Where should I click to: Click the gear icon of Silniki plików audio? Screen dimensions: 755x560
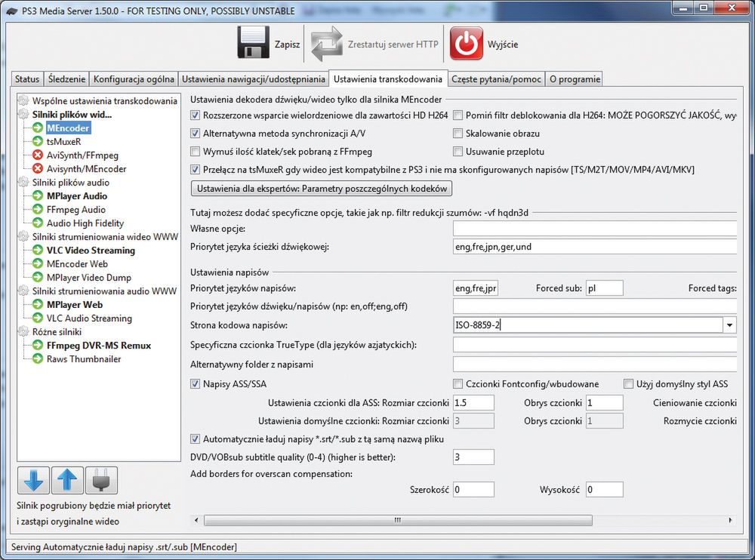point(23,182)
